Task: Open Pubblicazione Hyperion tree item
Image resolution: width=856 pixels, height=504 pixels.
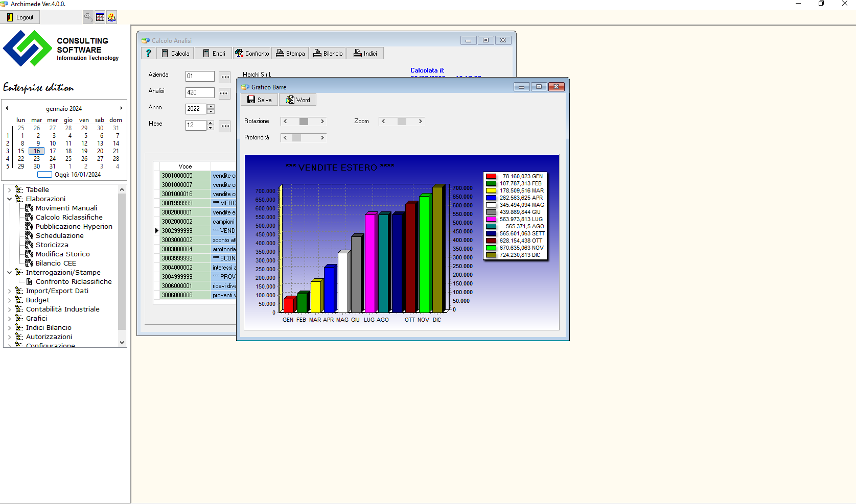Action: pos(74,227)
